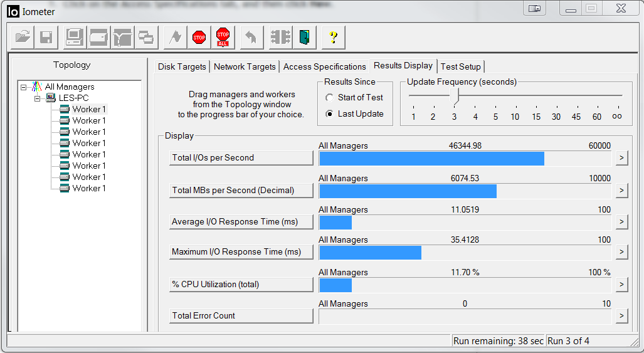Click the Save results floppy disk icon
The width and height of the screenshot is (644, 353).
46,38
